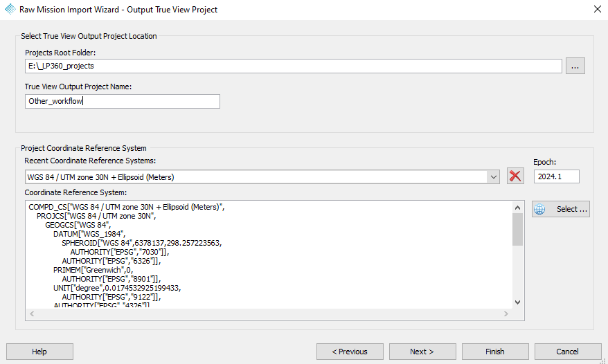Image resolution: width=608 pixels, height=364 pixels.
Task: Click the Projects Root Folder label
Action: [x=60, y=53]
